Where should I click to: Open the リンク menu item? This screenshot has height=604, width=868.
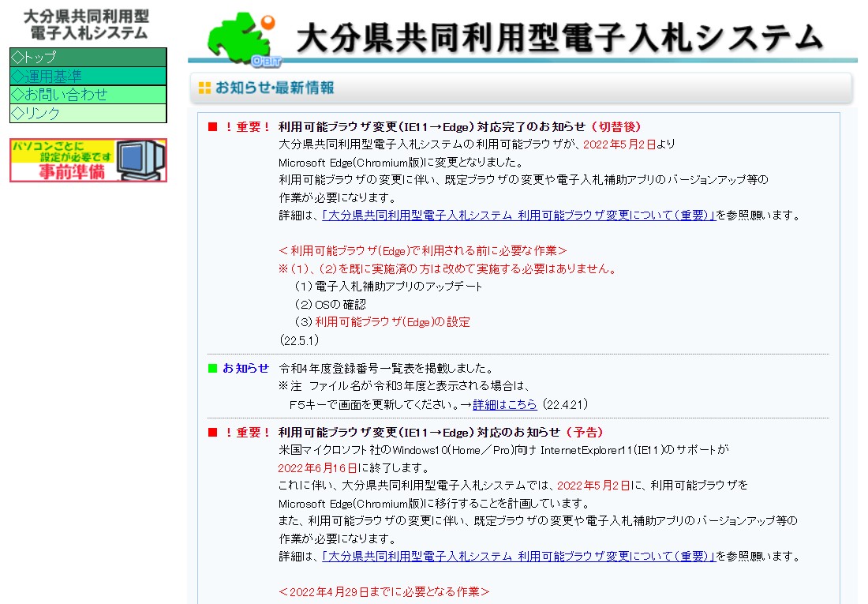tap(88, 113)
